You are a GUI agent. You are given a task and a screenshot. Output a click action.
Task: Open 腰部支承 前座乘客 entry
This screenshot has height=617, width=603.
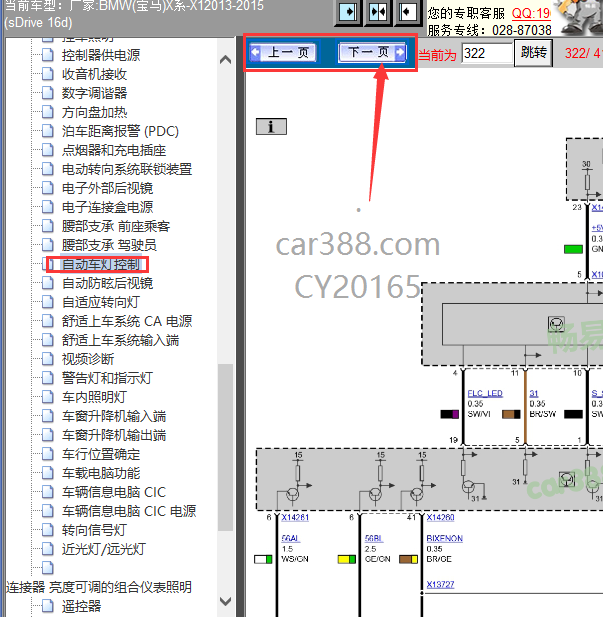(116, 226)
